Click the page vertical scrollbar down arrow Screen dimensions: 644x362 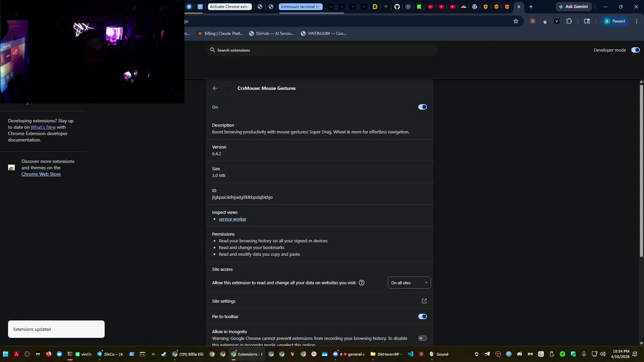(x=641, y=343)
